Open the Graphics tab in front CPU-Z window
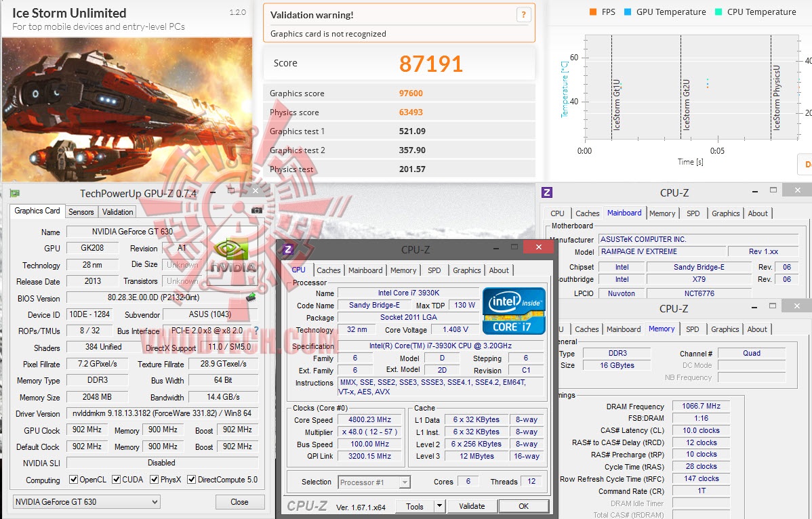The height and width of the screenshot is (519, 812). (x=467, y=270)
